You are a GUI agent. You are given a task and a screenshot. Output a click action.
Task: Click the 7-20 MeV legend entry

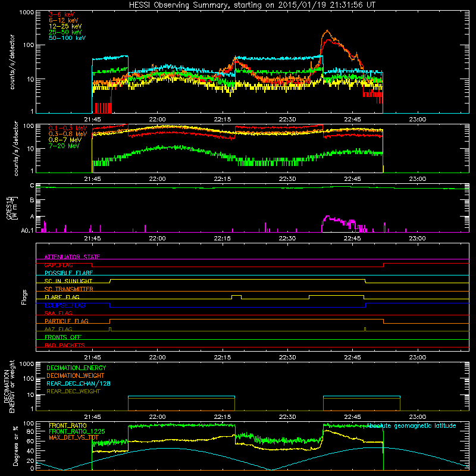point(64,146)
